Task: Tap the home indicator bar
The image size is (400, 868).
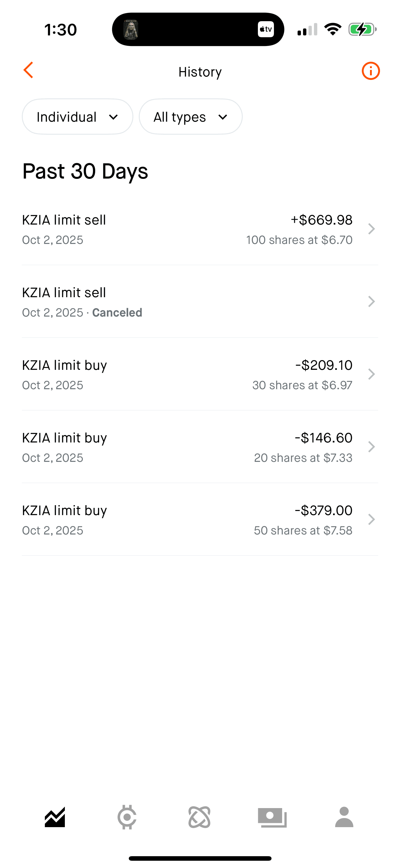Action: click(x=200, y=858)
